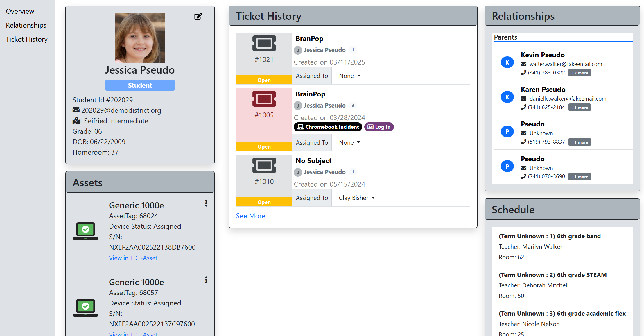Viewport: 644px width, 336px height.
Task: Open the No Subject ticket title
Action: click(x=313, y=161)
